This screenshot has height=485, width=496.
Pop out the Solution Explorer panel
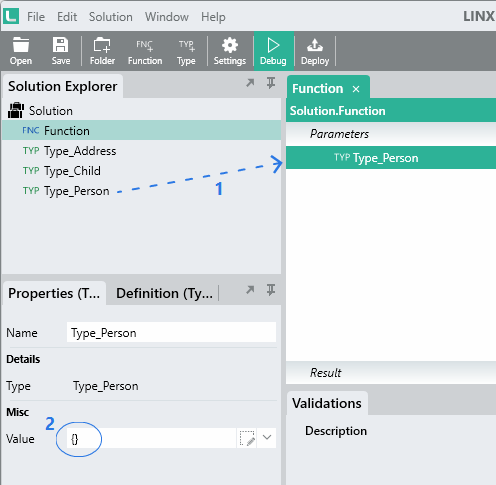(x=250, y=83)
